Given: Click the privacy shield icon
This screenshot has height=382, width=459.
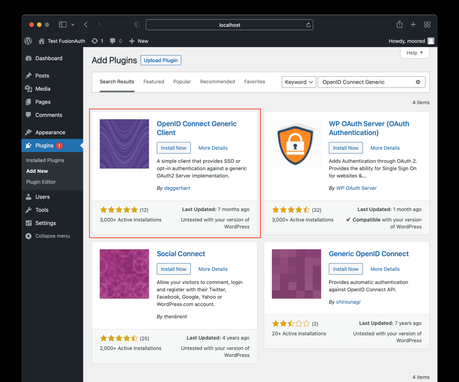Looking at the screenshot, I should (137, 25).
